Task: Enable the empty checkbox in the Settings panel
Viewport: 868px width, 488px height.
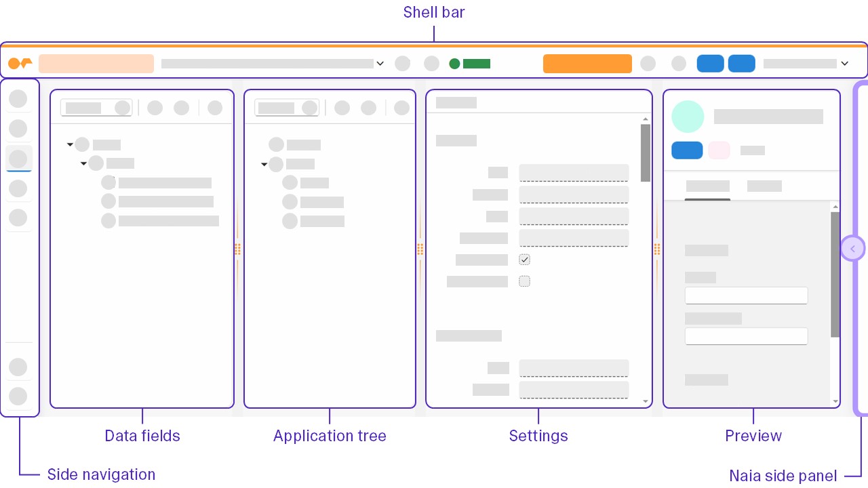Action: [x=524, y=281]
